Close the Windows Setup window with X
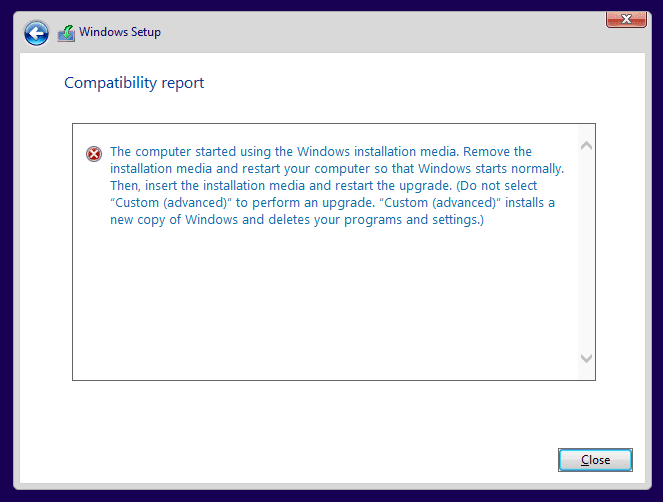 [x=626, y=19]
